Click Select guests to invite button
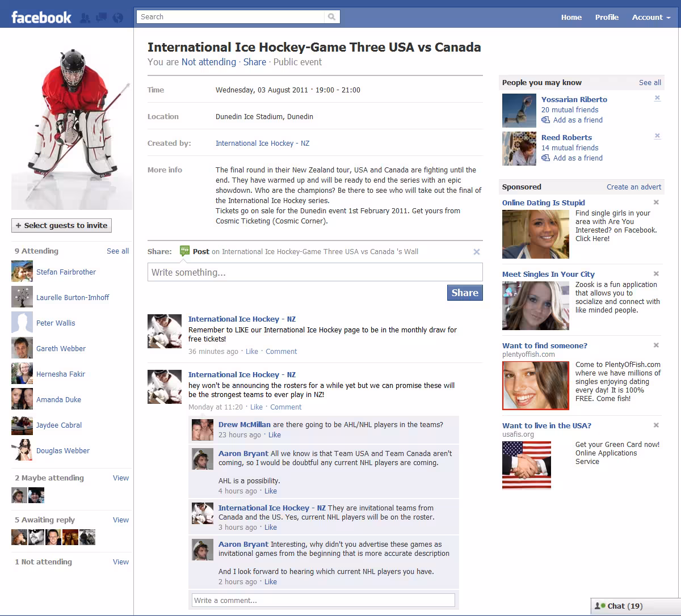This screenshot has width=681, height=616. pyautogui.click(x=61, y=225)
